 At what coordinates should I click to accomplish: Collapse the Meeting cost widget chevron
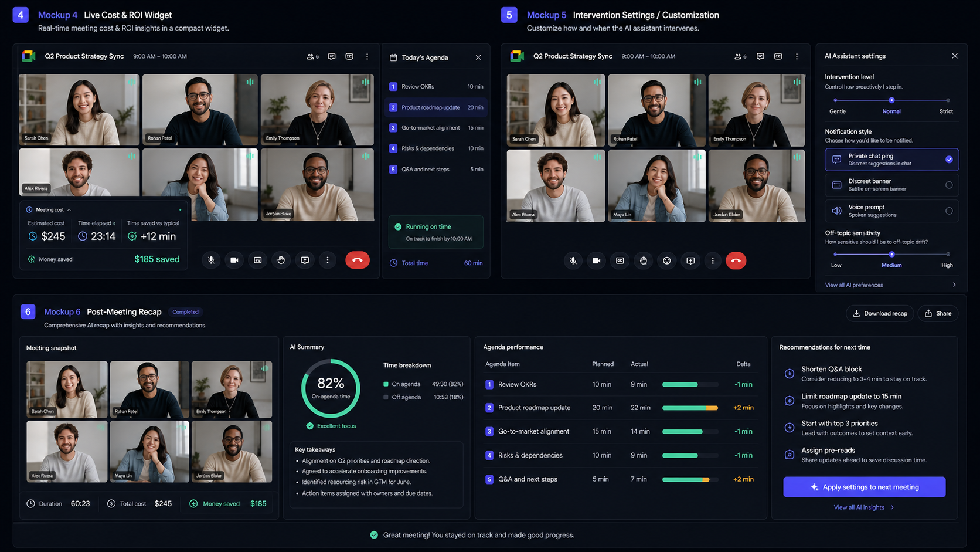click(x=69, y=209)
